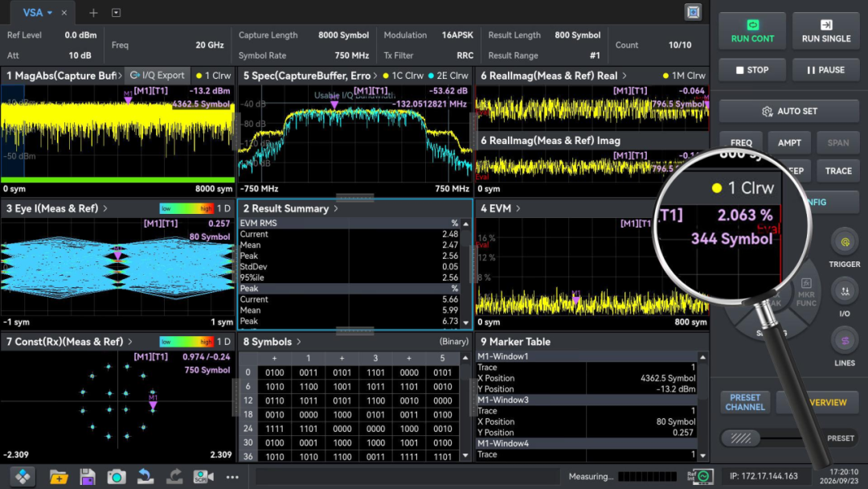This screenshot has width=868, height=489.
Task: Expand the 7 Const(Rx)(Meas & Ref) menu
Action: [130, 342]
